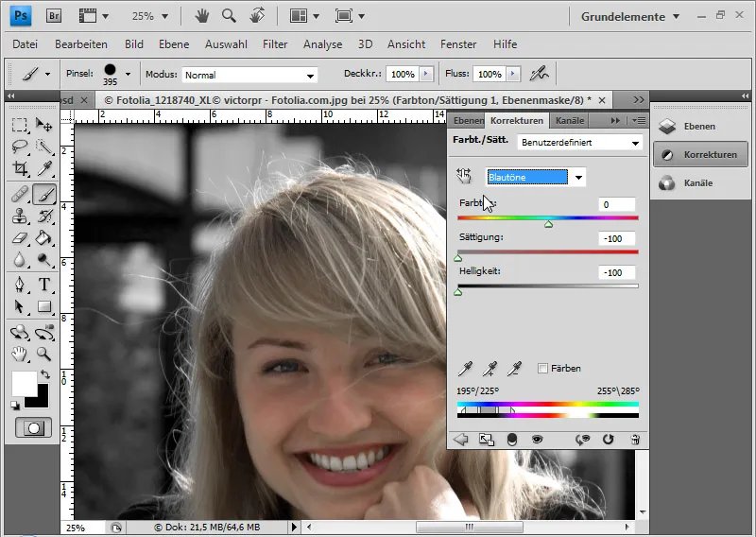Open Ebenen panel from collapsed dock

tap(700, 127)
